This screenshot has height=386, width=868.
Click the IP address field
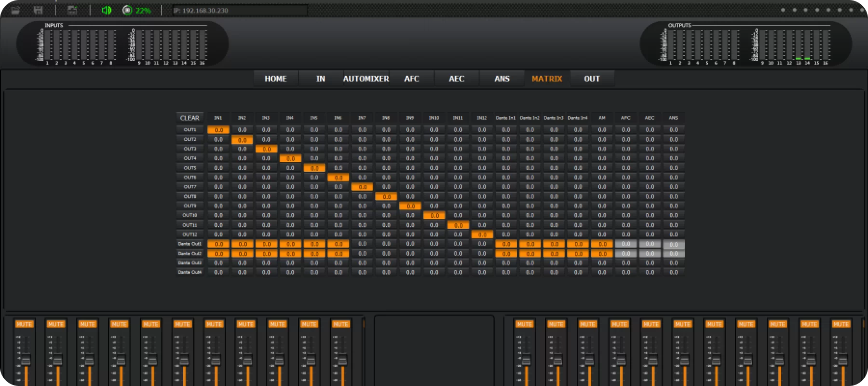[x=239, y=10]
